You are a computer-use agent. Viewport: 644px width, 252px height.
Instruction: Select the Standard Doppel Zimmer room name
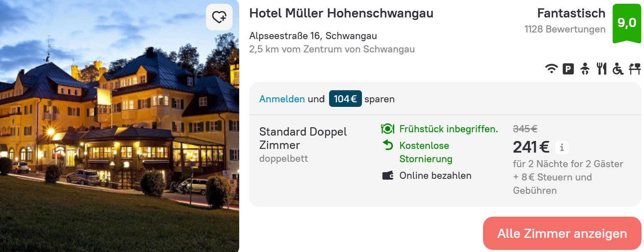303,138
